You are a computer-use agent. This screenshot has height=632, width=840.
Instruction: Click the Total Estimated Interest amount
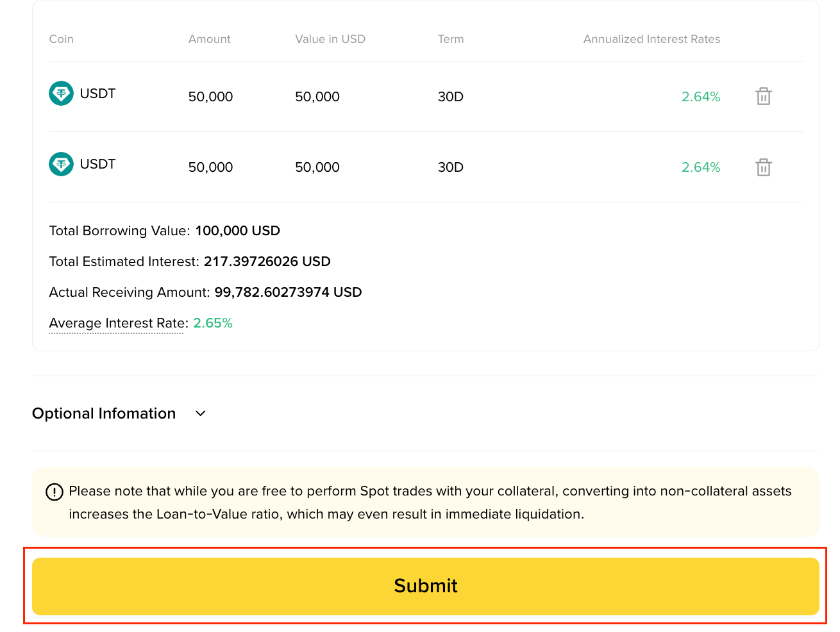click(x=267, y=262)
